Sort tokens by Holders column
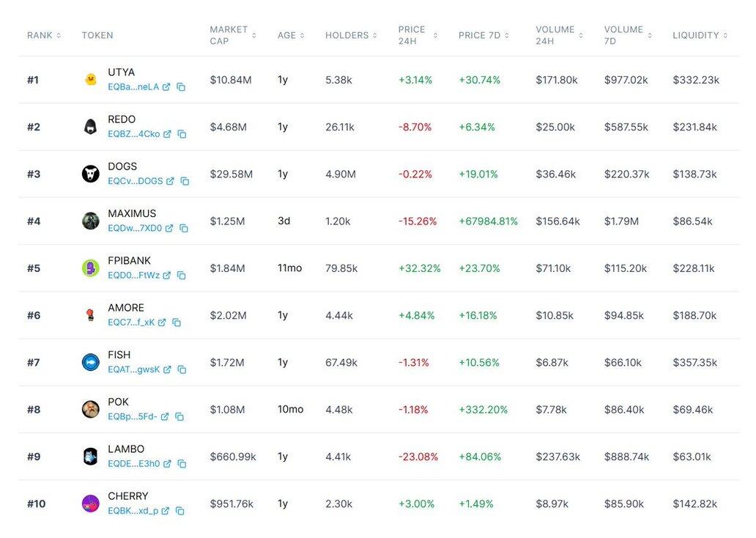The image size is (756, 538). click(x=351, y=35)
